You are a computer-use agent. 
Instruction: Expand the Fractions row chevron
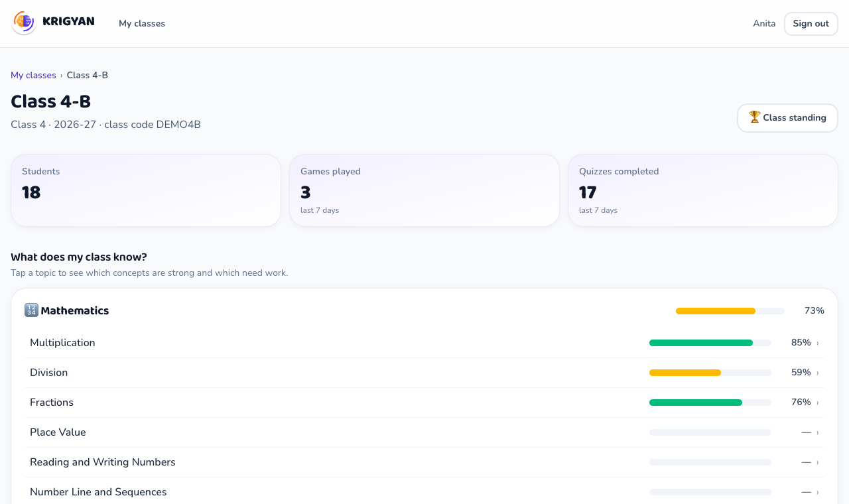tap(818, 403)
